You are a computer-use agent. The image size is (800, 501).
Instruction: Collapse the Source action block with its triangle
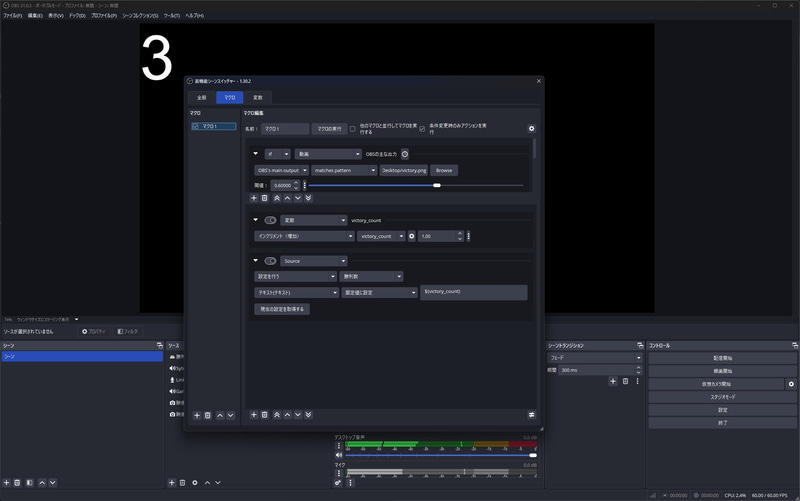pyautogui.click(x=256, y=261)
